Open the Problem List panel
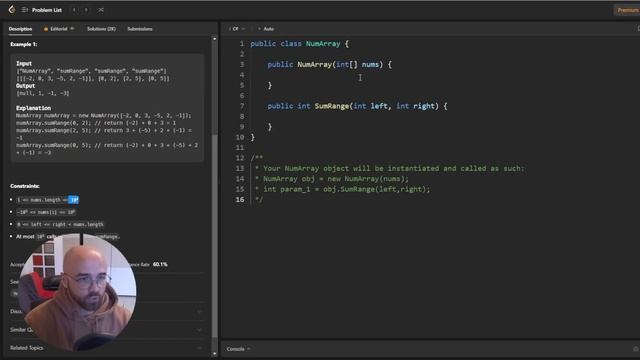This screenshot has height=360, width=640. (42, 10)
